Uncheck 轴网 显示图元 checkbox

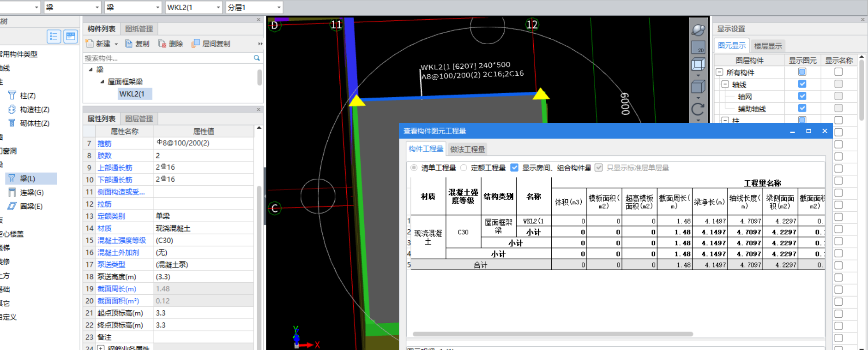click(x=802, y=96)
